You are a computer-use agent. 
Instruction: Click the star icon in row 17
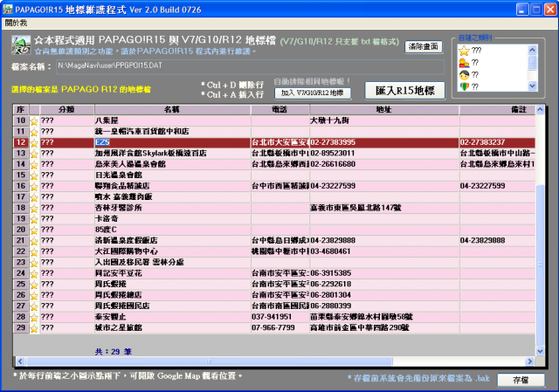point(34,197)
